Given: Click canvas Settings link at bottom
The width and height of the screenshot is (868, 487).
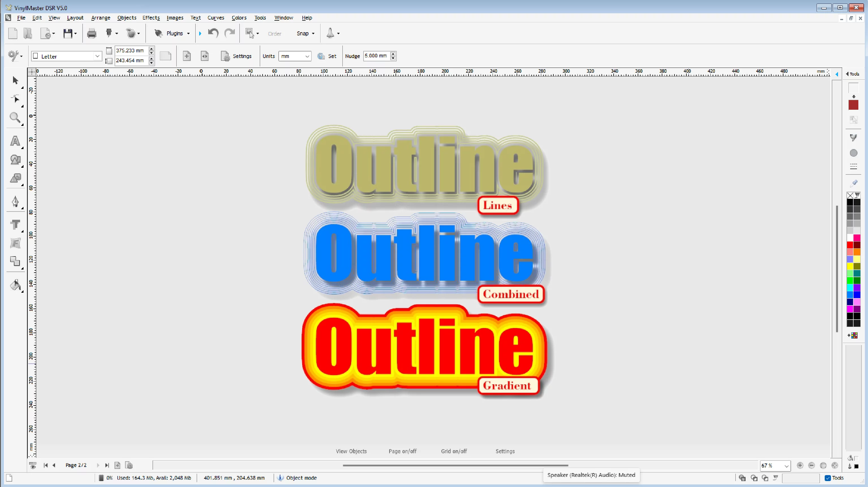Looking at the screenshot, I should coord(505,451).
